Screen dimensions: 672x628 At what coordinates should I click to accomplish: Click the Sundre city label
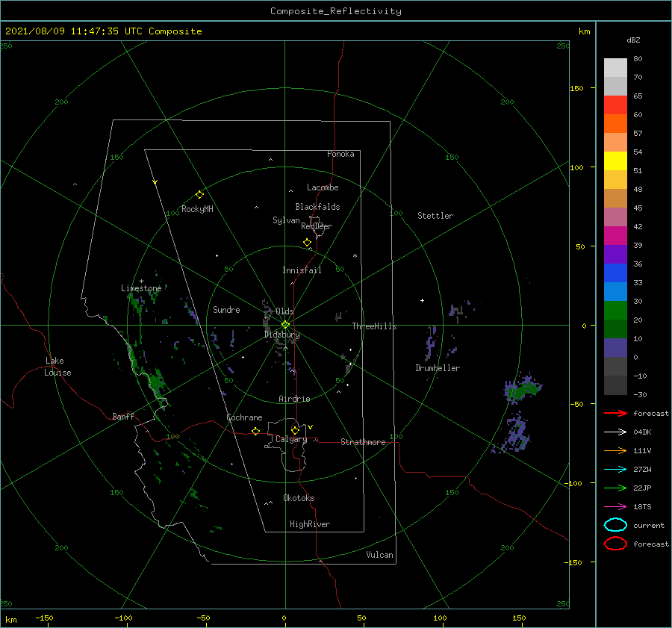(226, 309)
